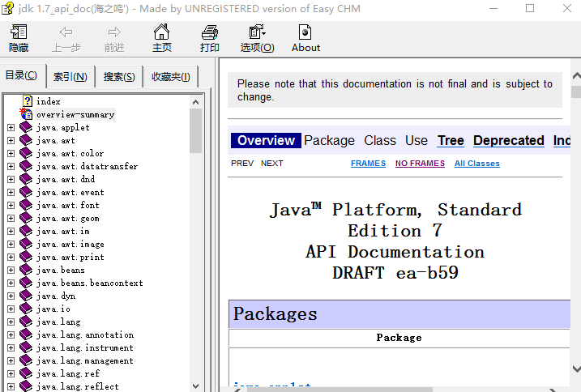This screenshot has width=581, height=392.
Task: Click the Home (主页) toolbar icon
Action: click(x=162, y=33)
